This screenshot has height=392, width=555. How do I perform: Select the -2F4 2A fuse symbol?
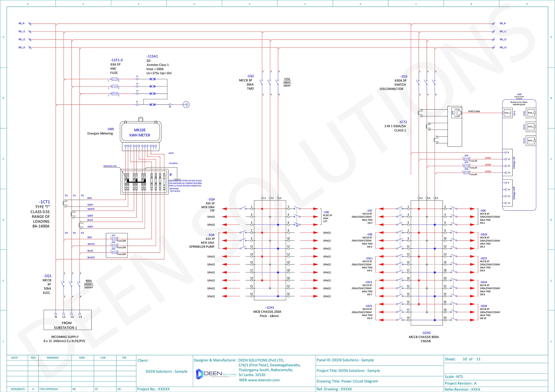[x=466, y=159]
